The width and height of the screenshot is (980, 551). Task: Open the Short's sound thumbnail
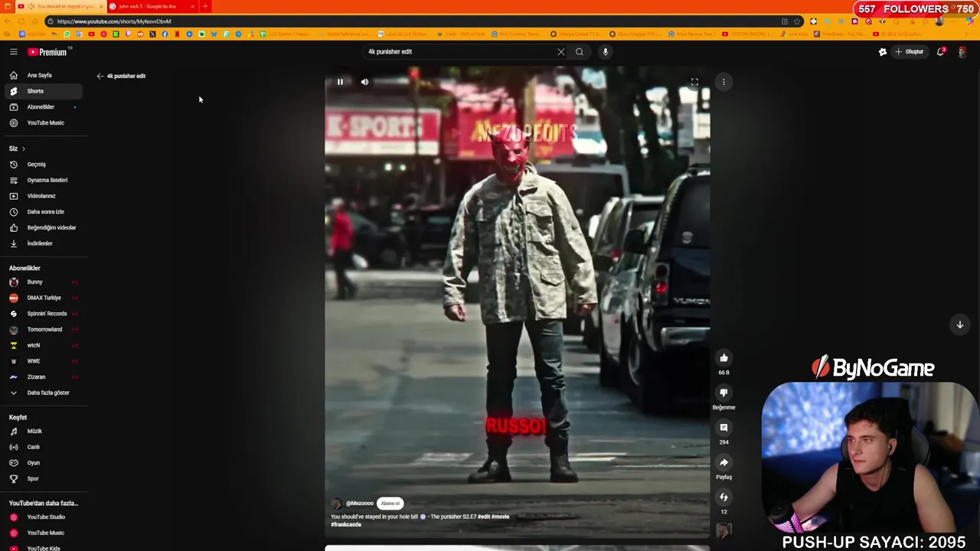click(724, 530)
